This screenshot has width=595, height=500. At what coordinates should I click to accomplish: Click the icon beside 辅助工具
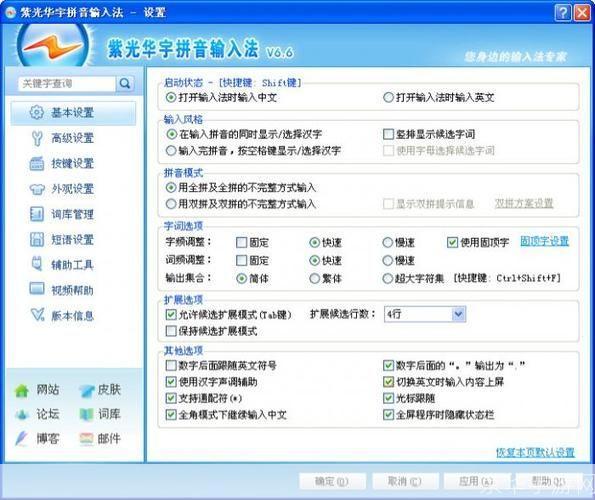37,264
